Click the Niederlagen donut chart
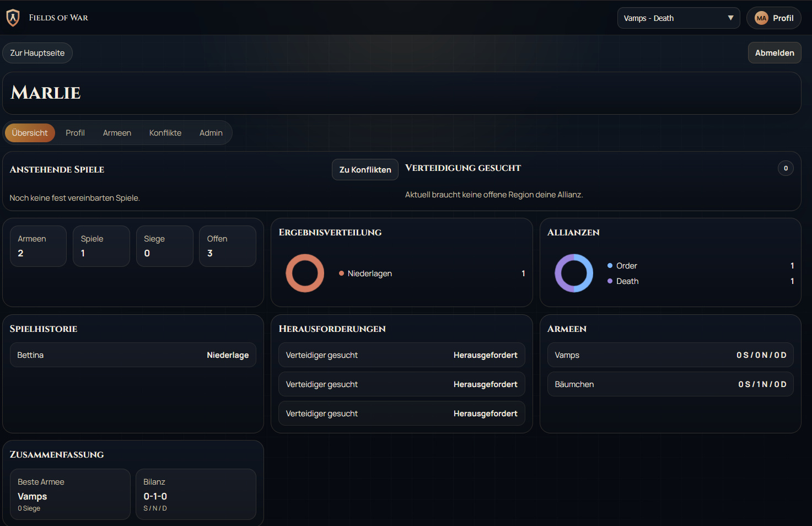Image resolution: width=812 pixels, height=526 pixels. coord(305,273)
